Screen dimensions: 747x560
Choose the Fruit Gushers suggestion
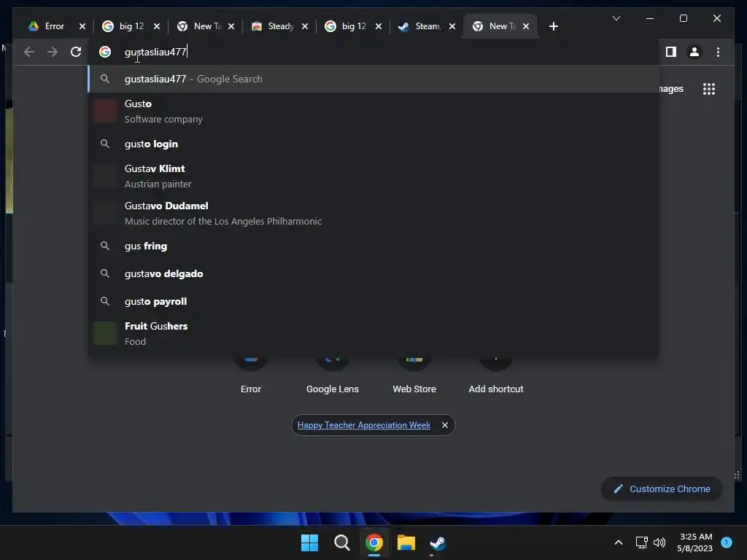coord(373,333)
